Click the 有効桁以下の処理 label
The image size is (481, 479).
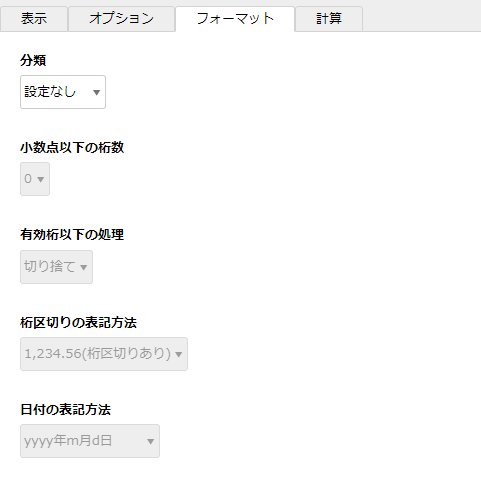click(x=72, y=235)
